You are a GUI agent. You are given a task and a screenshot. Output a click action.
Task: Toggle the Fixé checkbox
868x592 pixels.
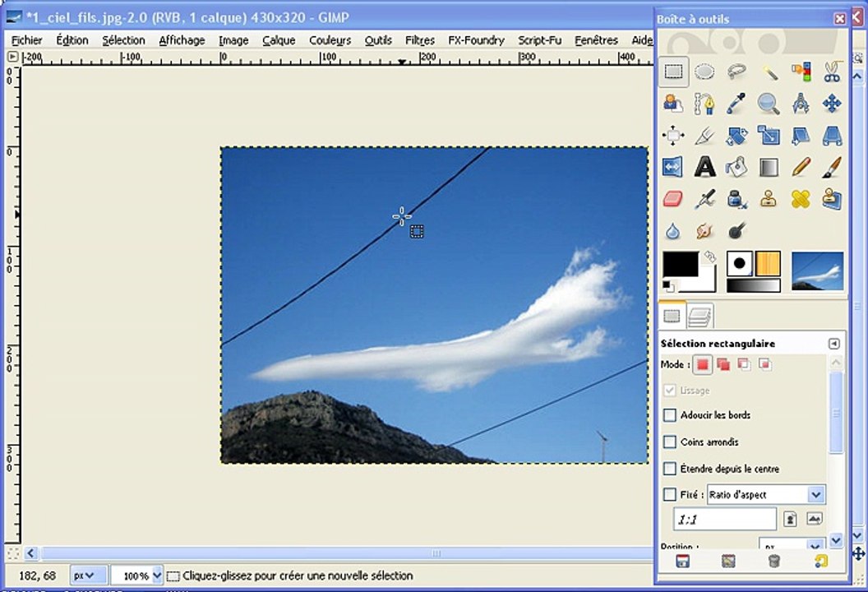pos(670,494)
